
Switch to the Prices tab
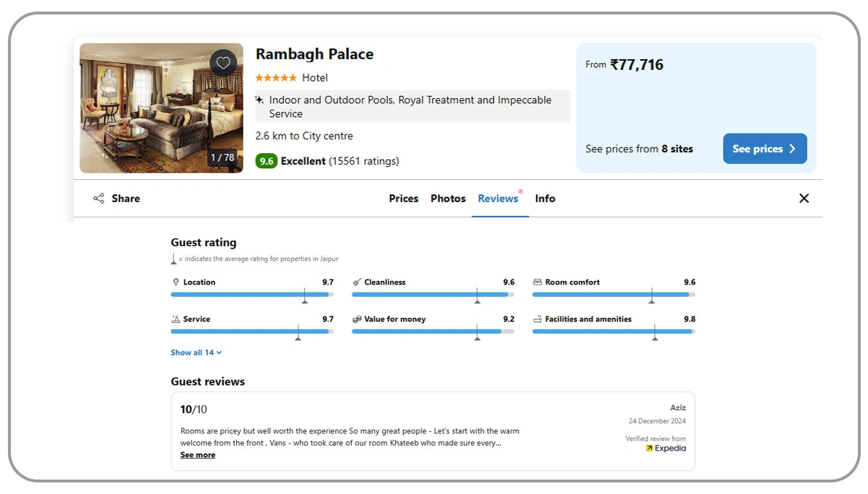click(x=403, y=198)
